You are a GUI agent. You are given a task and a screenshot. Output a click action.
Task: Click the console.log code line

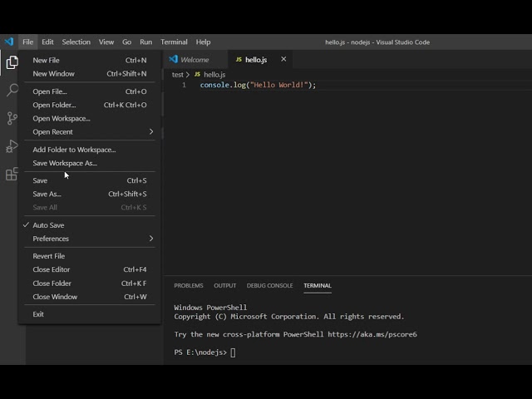(258, 85)
